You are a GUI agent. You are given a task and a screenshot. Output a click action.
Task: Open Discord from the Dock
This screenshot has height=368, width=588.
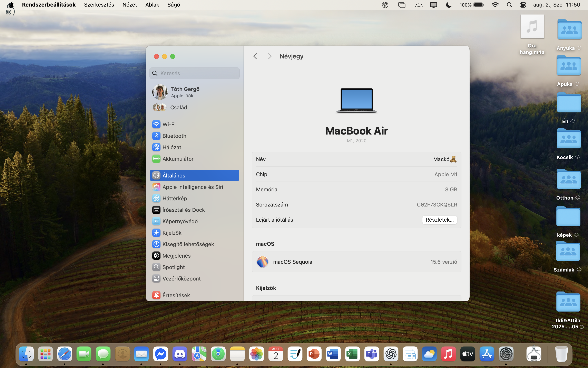coord(180,354)
